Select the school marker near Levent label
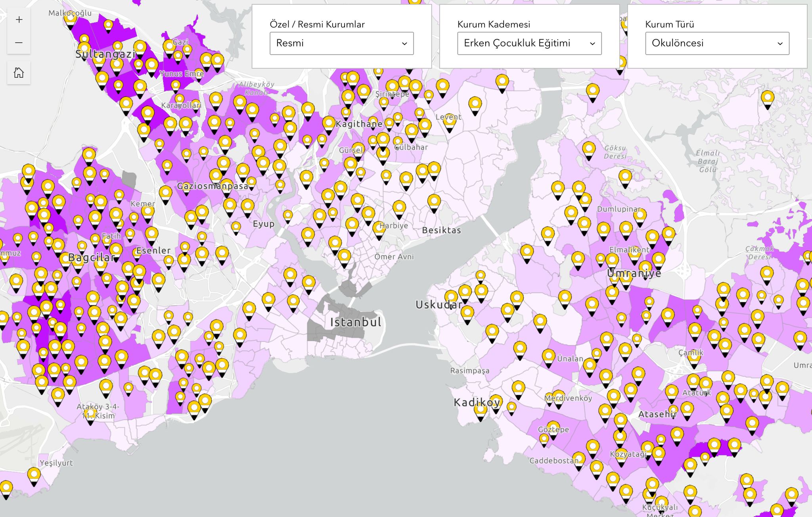This screenshot has width=812, height=517. 449,121
